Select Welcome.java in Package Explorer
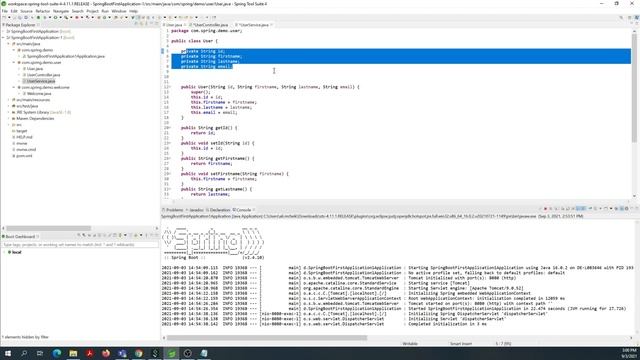The width and height of the screenshot is (640, 360). click(39, 93)
